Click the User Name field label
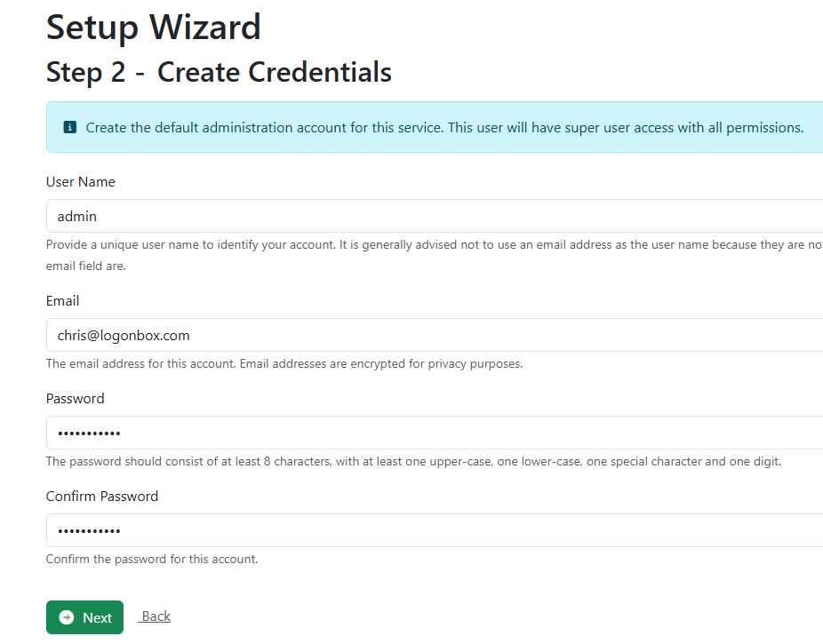 [80, 182]
